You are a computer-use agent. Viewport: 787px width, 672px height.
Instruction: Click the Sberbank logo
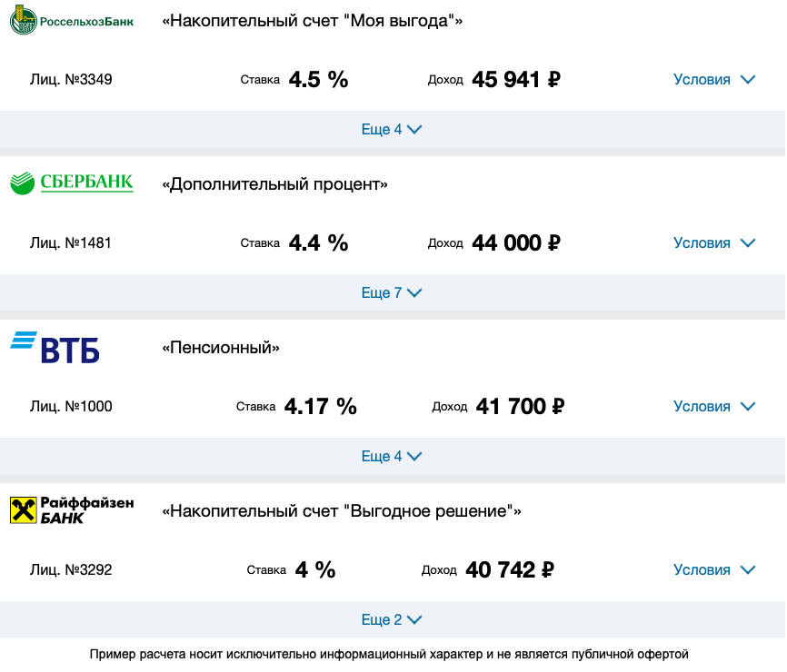72,183
